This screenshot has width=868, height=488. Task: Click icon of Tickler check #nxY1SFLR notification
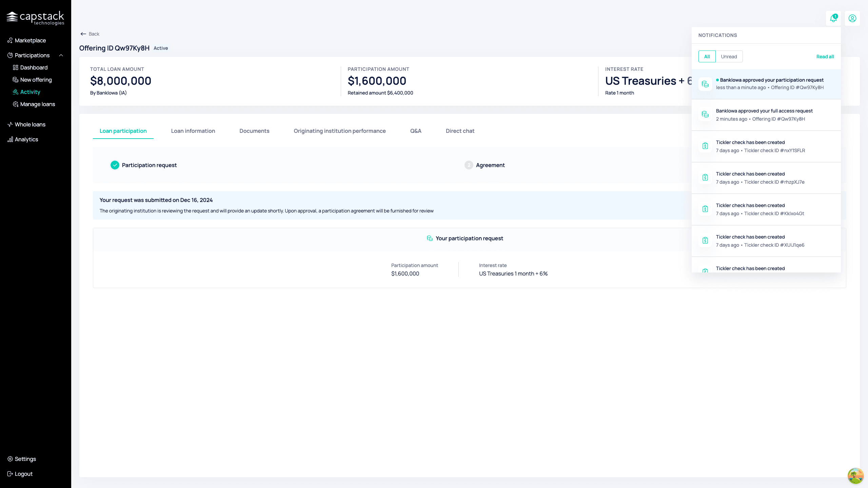705,146
